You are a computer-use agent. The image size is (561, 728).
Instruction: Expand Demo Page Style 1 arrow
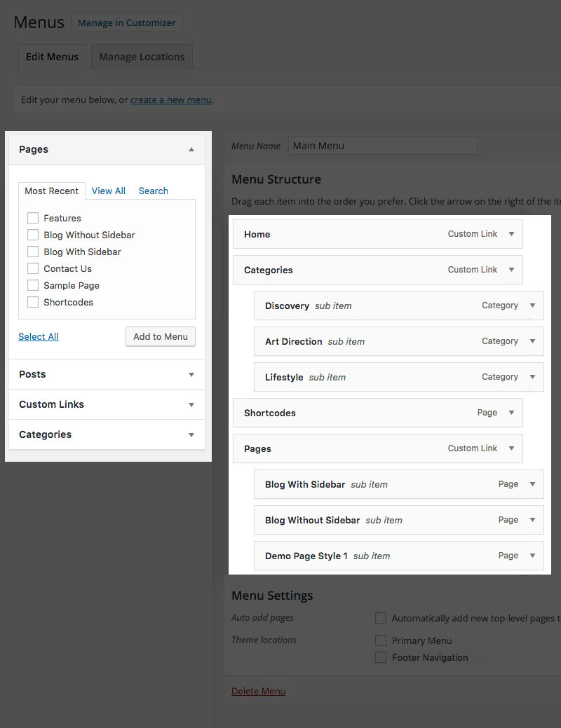[532, 556]
